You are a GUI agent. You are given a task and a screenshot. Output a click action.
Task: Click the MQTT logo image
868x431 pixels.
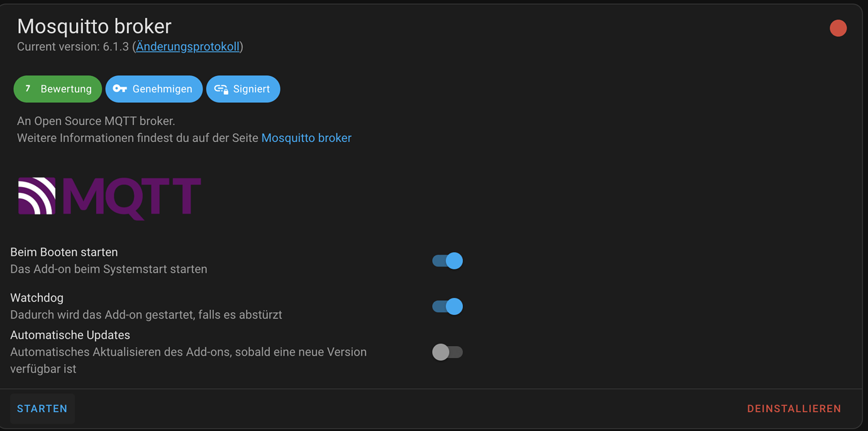coord(108,198)
